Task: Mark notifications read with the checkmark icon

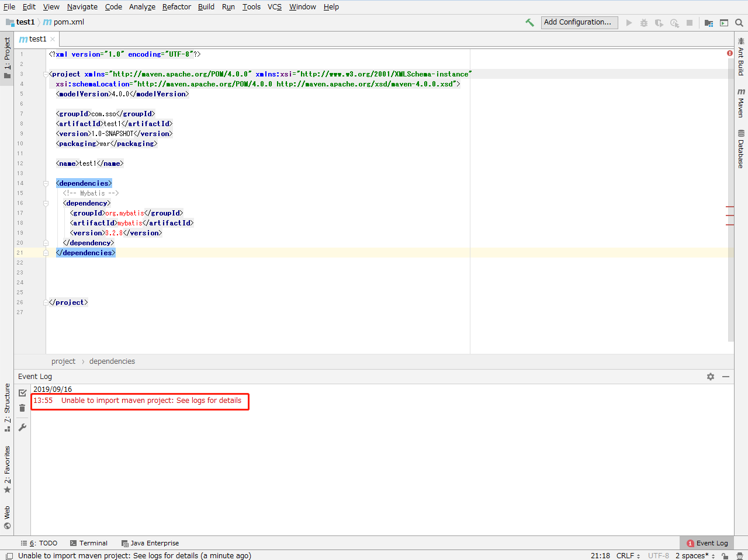Action: (x=22, y=392)
